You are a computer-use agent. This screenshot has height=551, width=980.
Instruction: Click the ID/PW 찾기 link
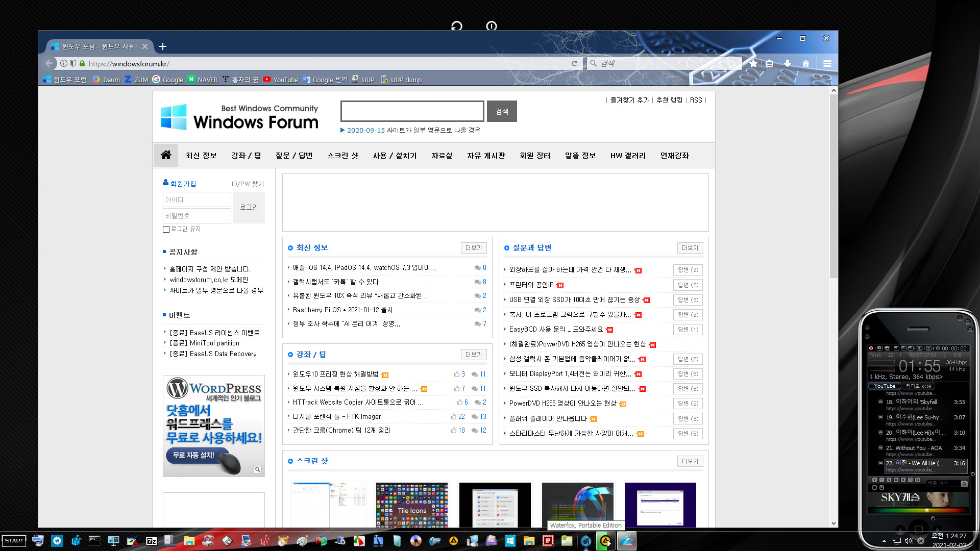248,184
